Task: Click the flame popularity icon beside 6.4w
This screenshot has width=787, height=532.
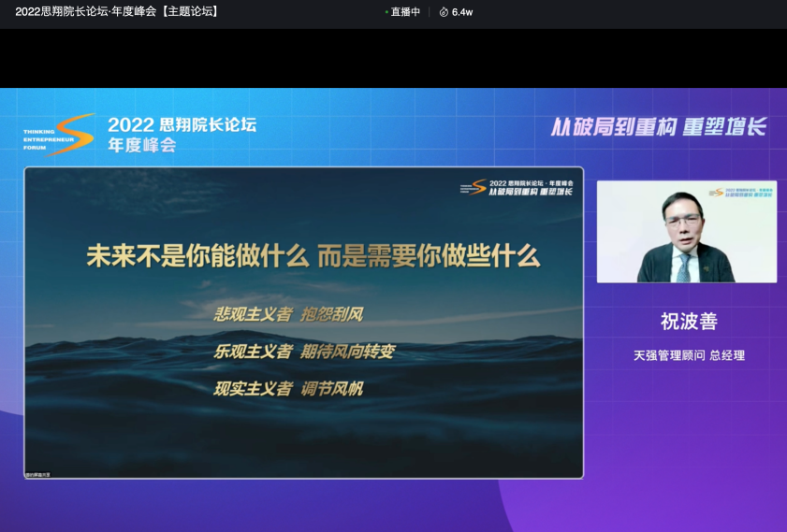Action: 444,12
